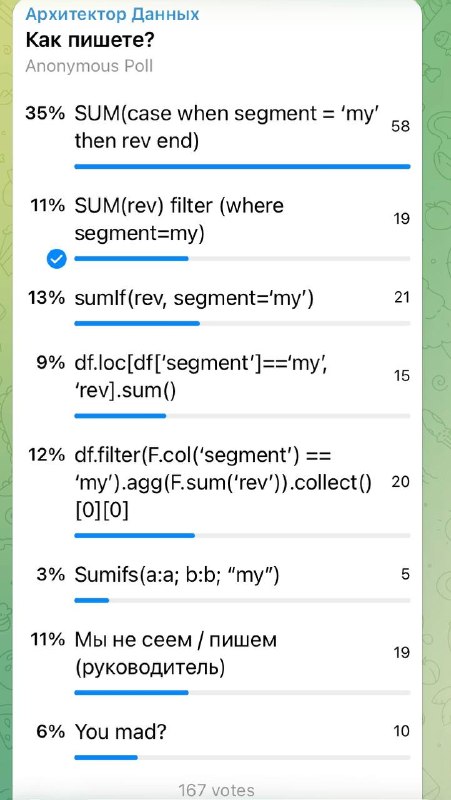
Task: Click the Anonymous Poll label
Action: click(x=89, y=66)
